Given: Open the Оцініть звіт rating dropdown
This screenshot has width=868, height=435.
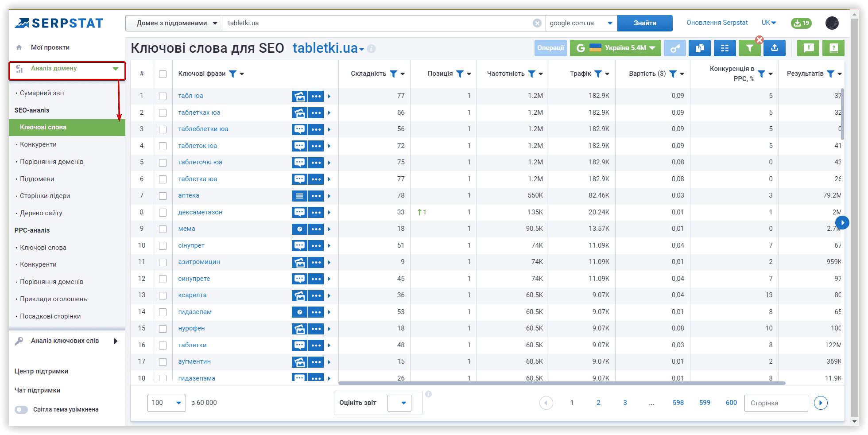Looking at the screenshot, I should [399, 403].
